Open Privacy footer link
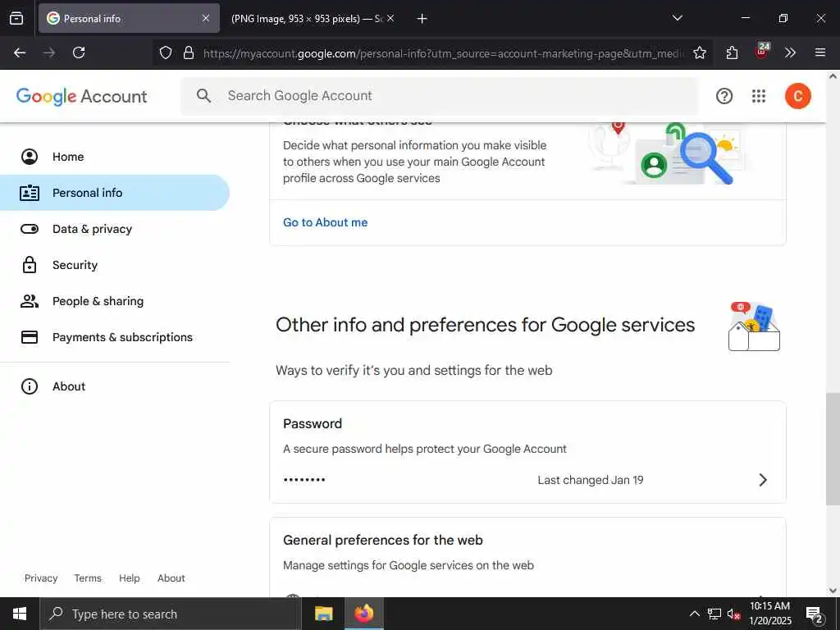 (41, 578)
